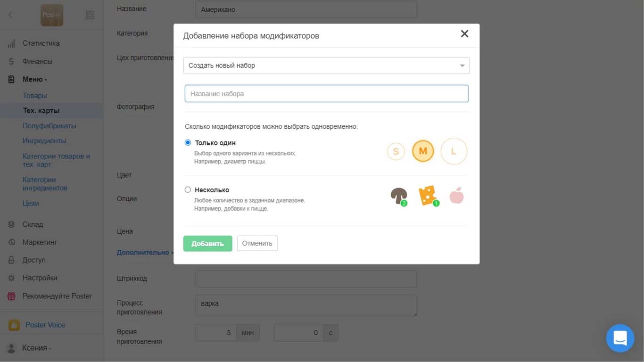Click the Название field with Американо
The height and width of the screenshot is (362, 644).
(306, 9)
